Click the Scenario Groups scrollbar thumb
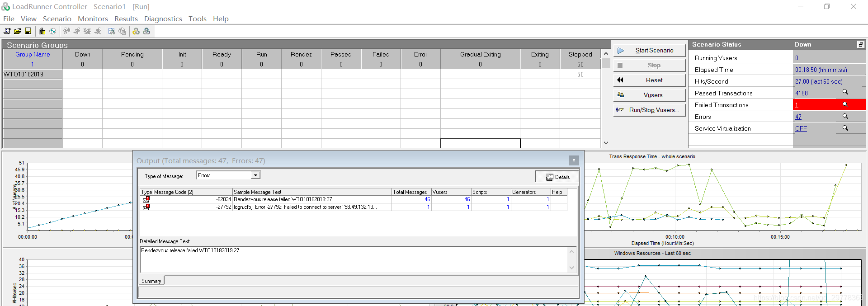This screenshot has height=306, width=868. coord(606,63)
